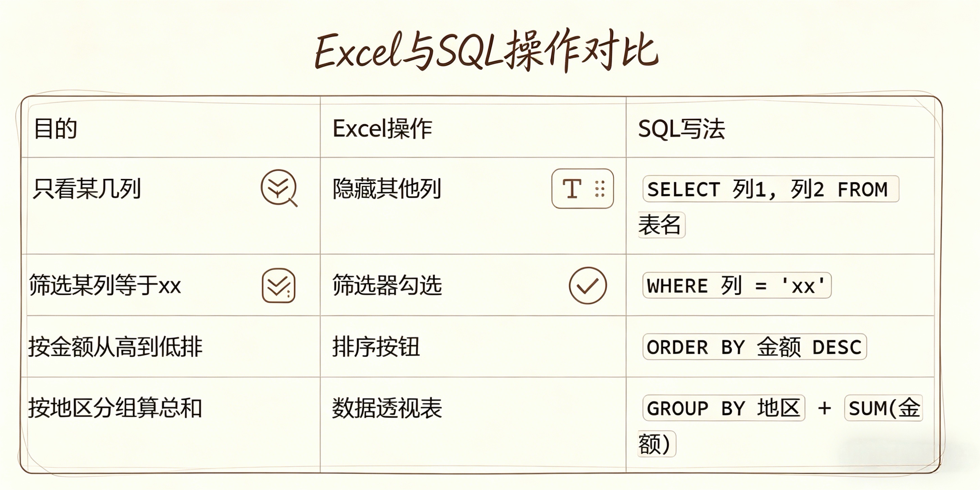The image size is (980, 490).
Task: Click the 只看某几列 cell text
Action: 87,189
